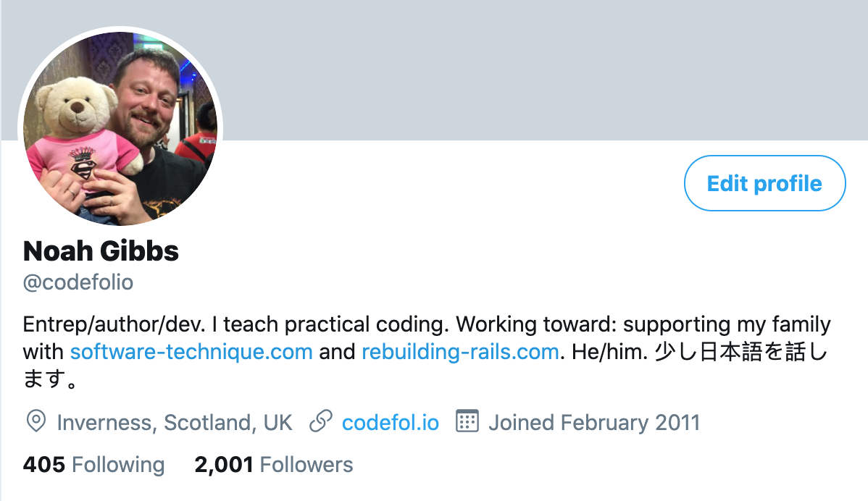
Task: Open the circular profile photo
Action: point(121,128)
